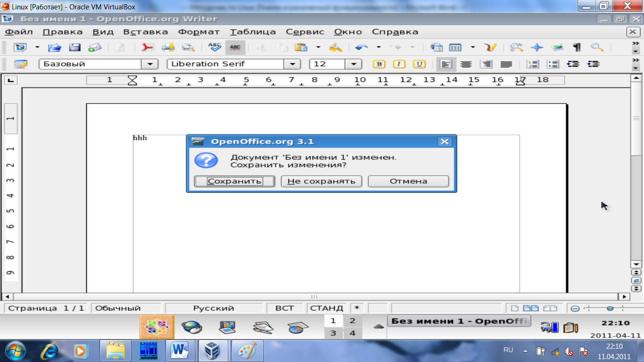
Task: Open Styles and Formatting icon
Action: [x=21, y=64]
